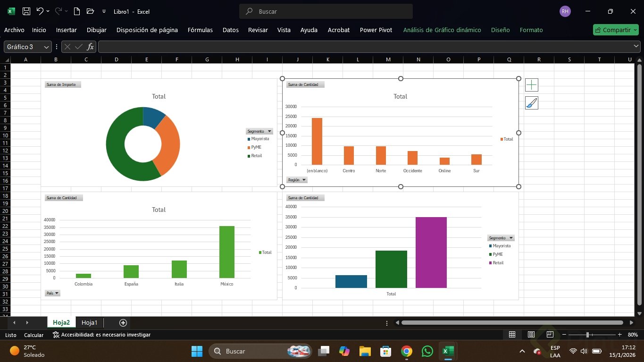Viewport: 644px width, 362px height.
Task: Open the Región field filter button
Action: [x=297, y=180]
